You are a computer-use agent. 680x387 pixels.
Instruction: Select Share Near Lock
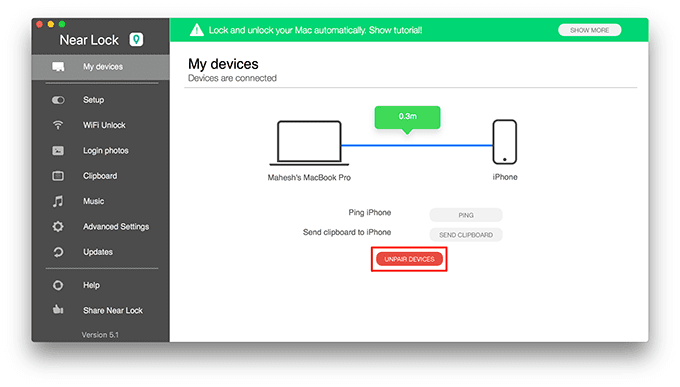pyautogui.click(x=101, y=310)
